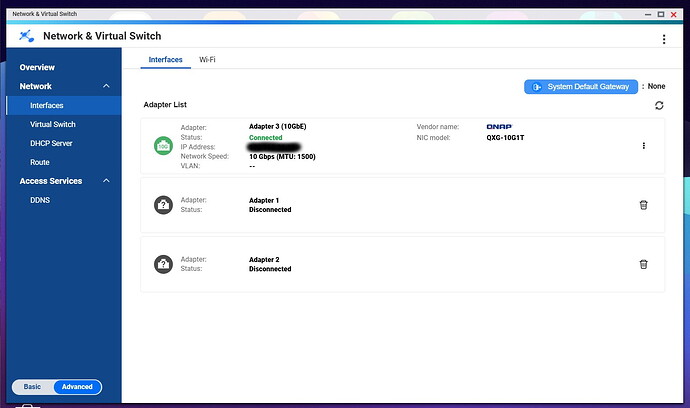Click the unknown status icon for Adapter 2

pyautogui.click(x=163, y=264)
